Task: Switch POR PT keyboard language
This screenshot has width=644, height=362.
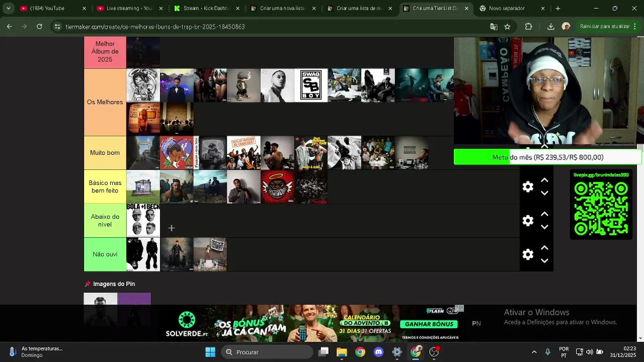Action: coord(564,352)
